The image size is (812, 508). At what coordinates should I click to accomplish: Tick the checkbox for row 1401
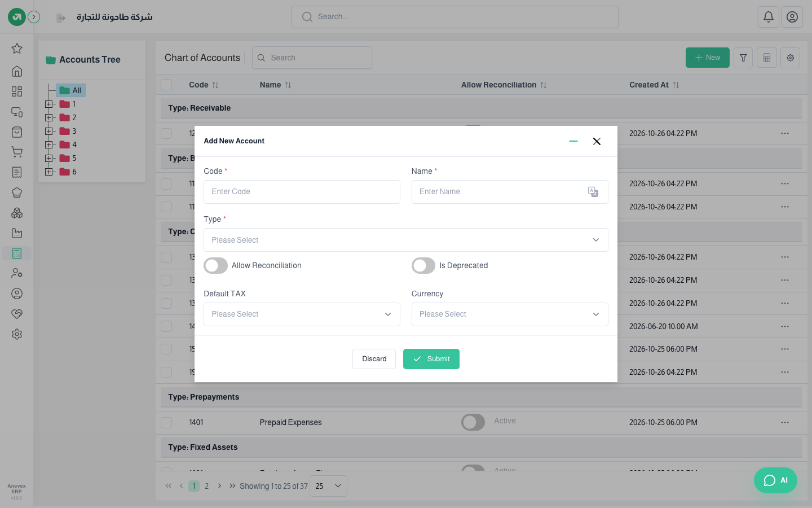pos(166,422)
